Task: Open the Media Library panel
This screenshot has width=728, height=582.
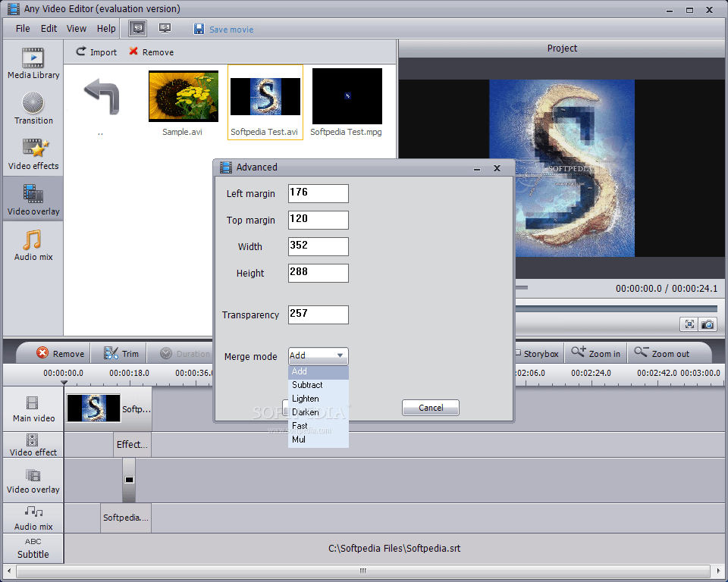Action: [33, 63]
